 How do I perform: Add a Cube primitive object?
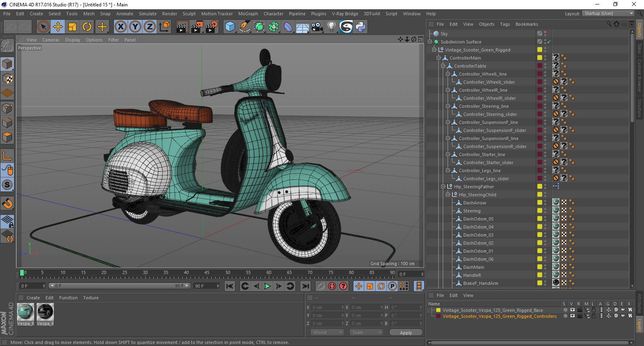[230, 27]
